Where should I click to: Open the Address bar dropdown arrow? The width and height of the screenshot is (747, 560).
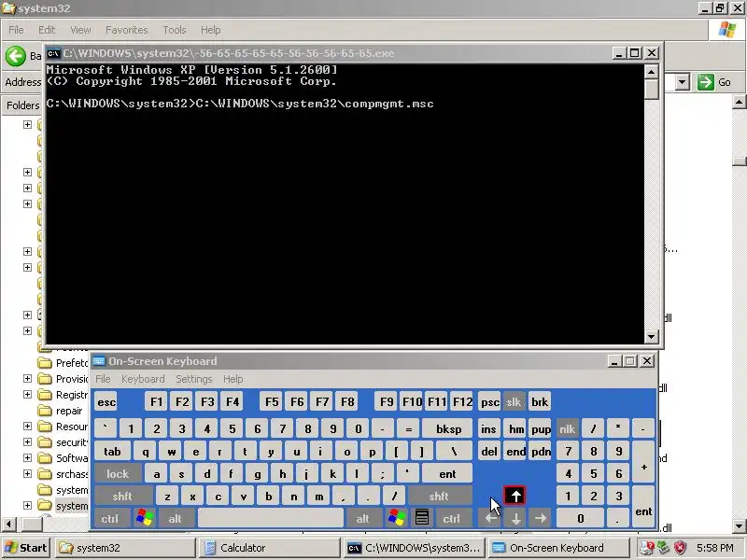click(683, 82)
